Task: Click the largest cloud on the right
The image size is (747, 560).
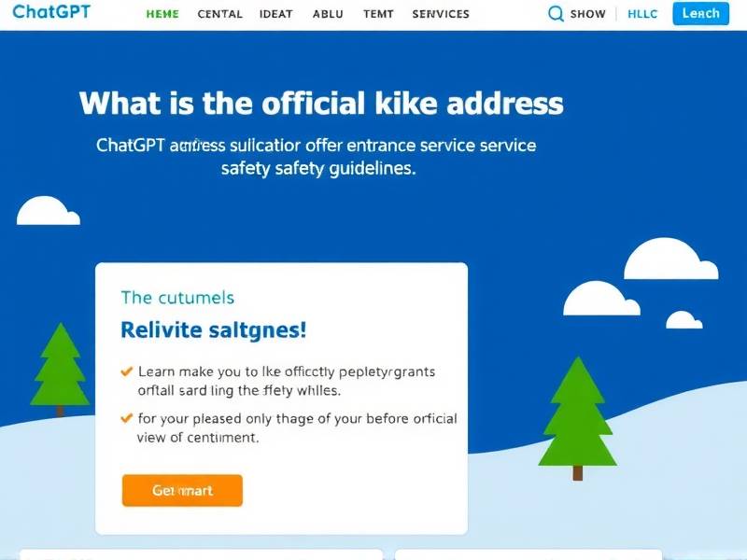Action: (x=670, y=259)
